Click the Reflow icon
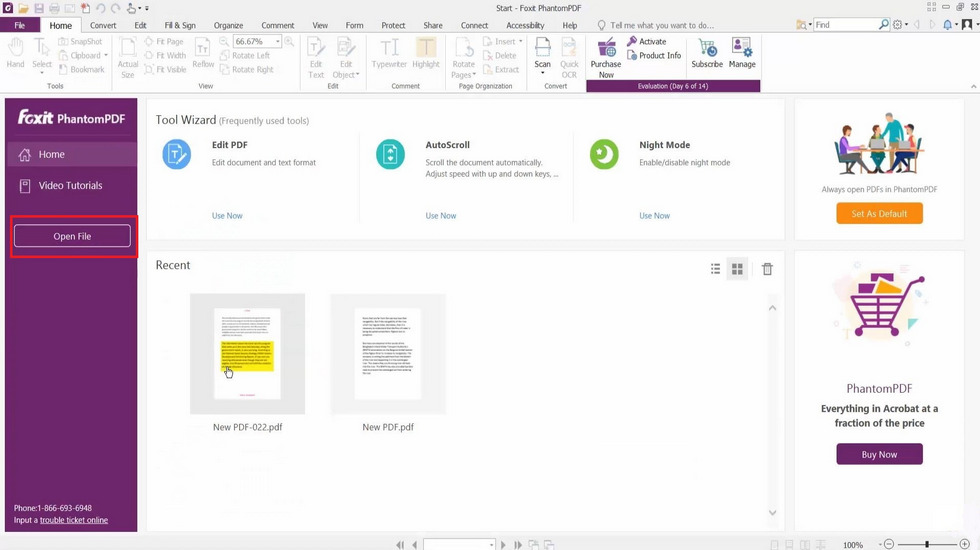 (203, 53)
